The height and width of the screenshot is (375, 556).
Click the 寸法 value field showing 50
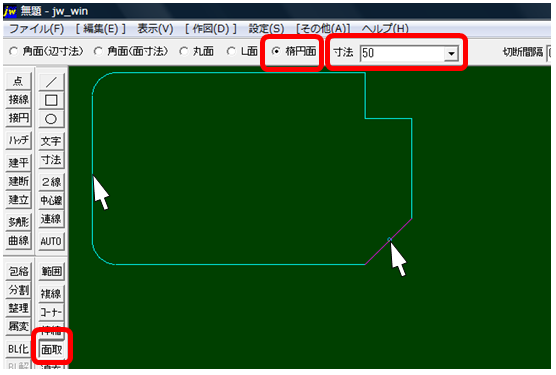pyautogui.click(x=402, y=54)
